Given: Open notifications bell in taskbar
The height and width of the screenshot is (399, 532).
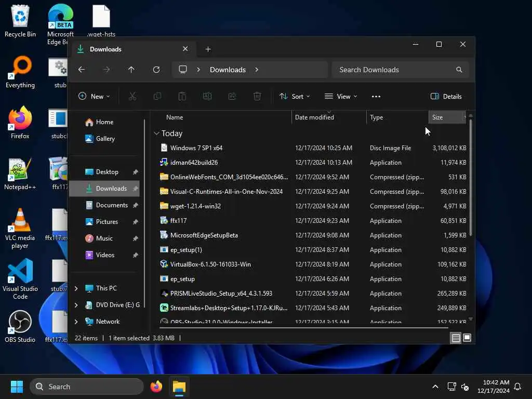Looking at the screenshot, I should point(517,387).
